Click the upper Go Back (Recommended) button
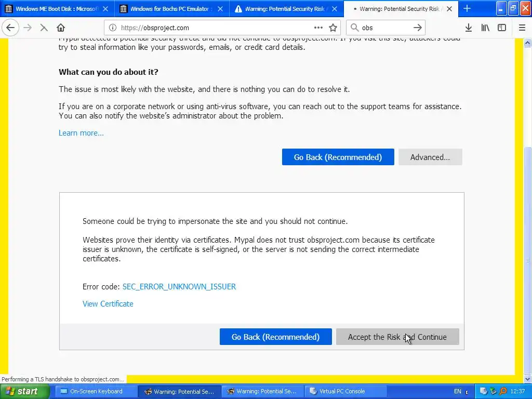532x399 pixels. [338, 157]
